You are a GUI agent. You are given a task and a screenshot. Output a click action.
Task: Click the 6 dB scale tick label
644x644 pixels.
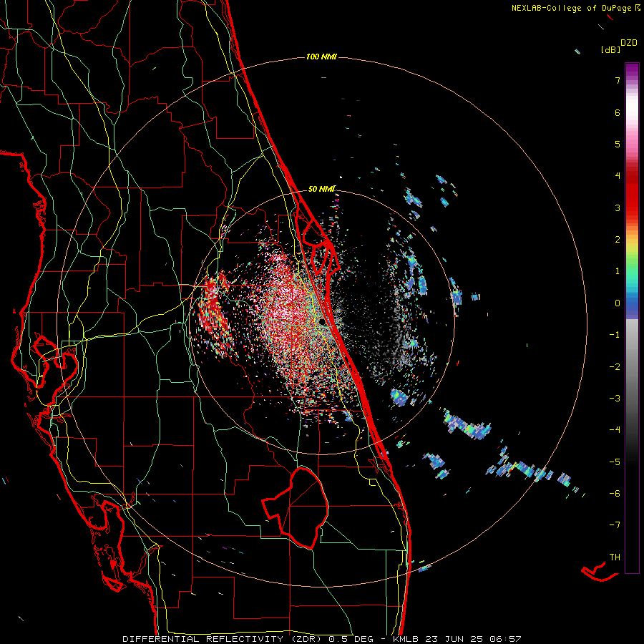pos(618,112)
